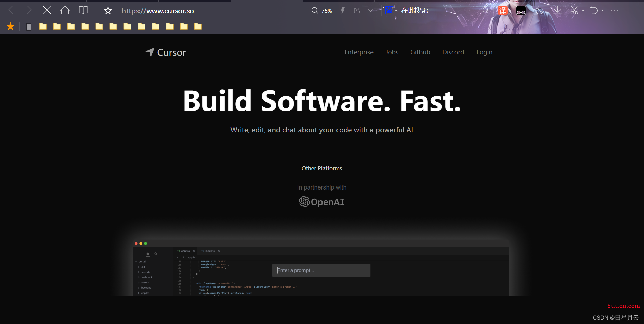The width and height of the screenshot is (644, 324).
Task: Click the cursor.so address bar
Action: pyautogui.click(x=158, y=11)
